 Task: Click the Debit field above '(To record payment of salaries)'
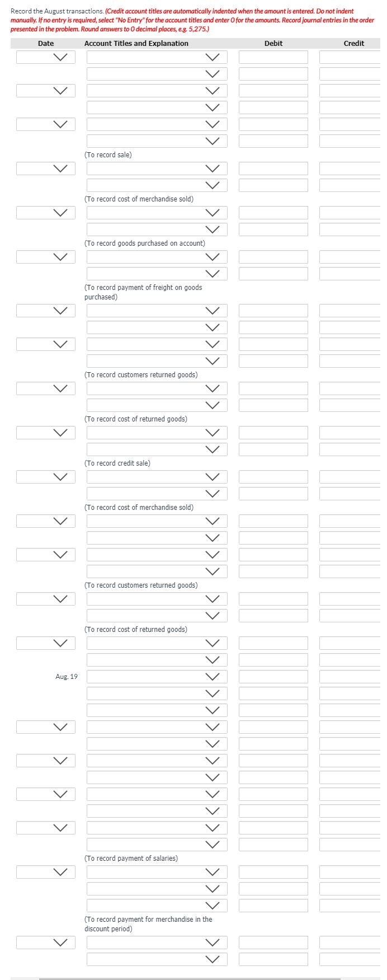tap(273, 844)
